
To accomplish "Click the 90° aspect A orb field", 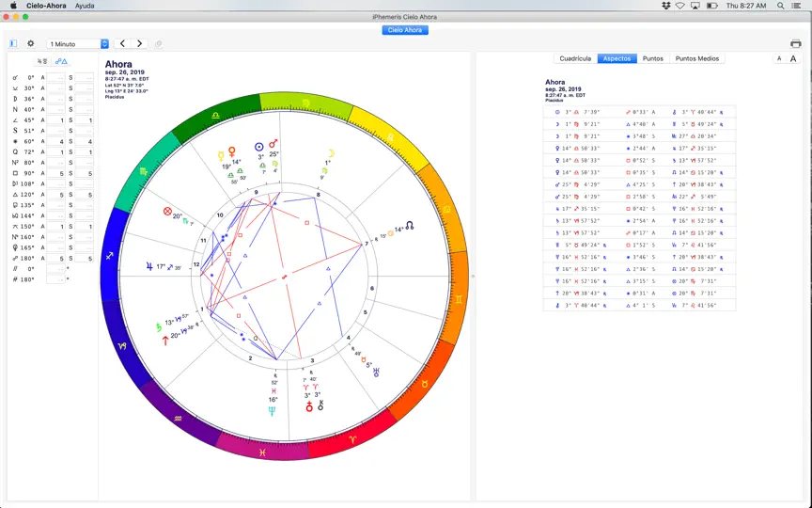I will [x=56, y=173].
